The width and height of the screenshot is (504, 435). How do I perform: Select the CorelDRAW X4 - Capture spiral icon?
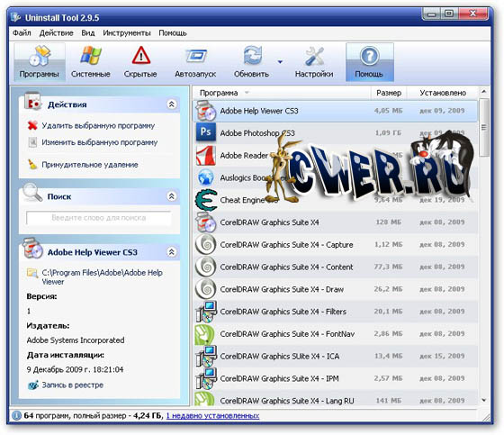pyautogui.click(x=205, y=245)
